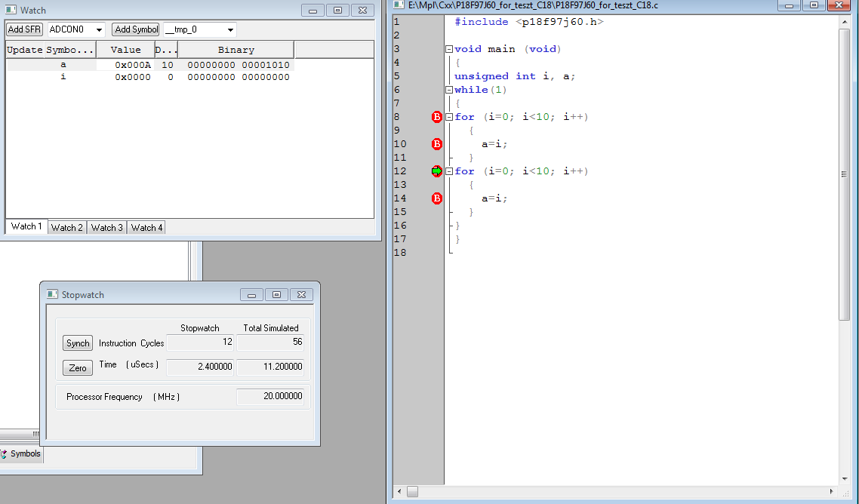Click the editor scroll down arrow

(844, 479)
